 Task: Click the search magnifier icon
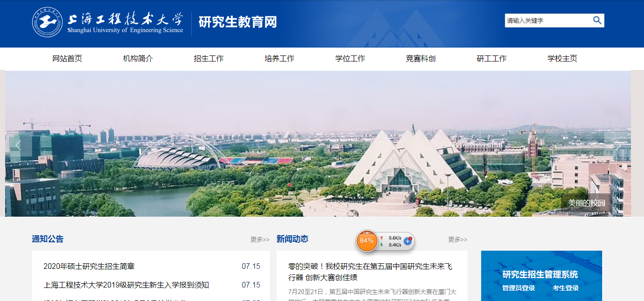point(597,20)
